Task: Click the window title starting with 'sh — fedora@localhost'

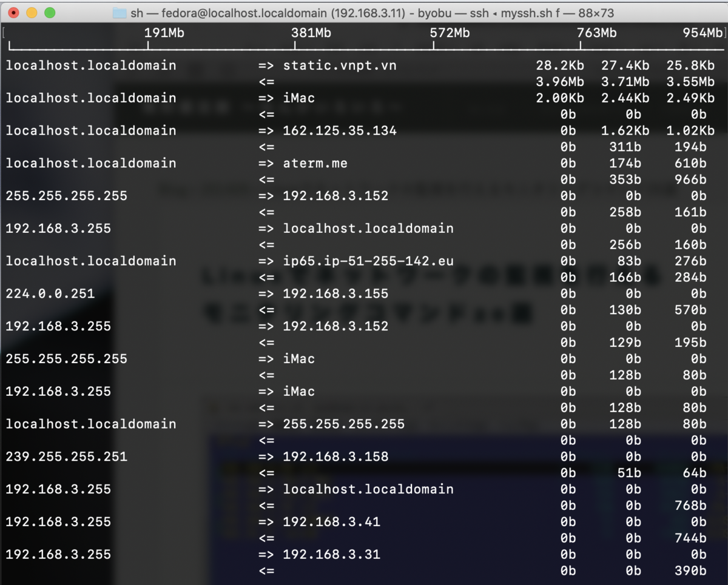Action: 372,13
